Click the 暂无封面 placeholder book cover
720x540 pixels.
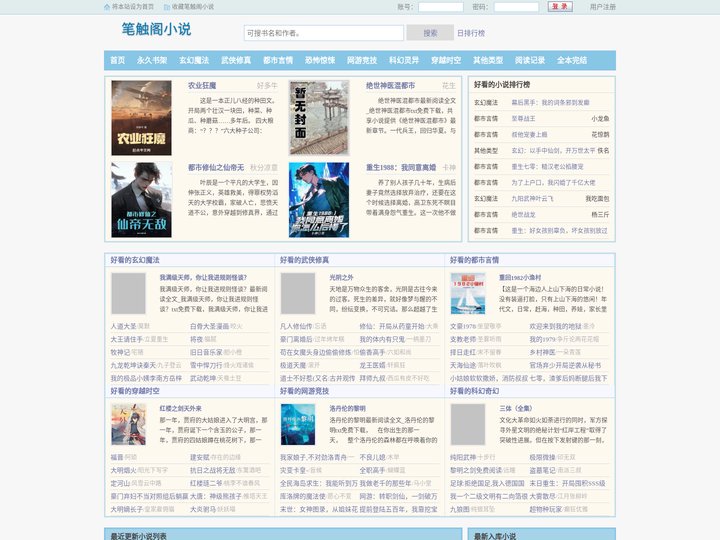[x=319, y=118]
